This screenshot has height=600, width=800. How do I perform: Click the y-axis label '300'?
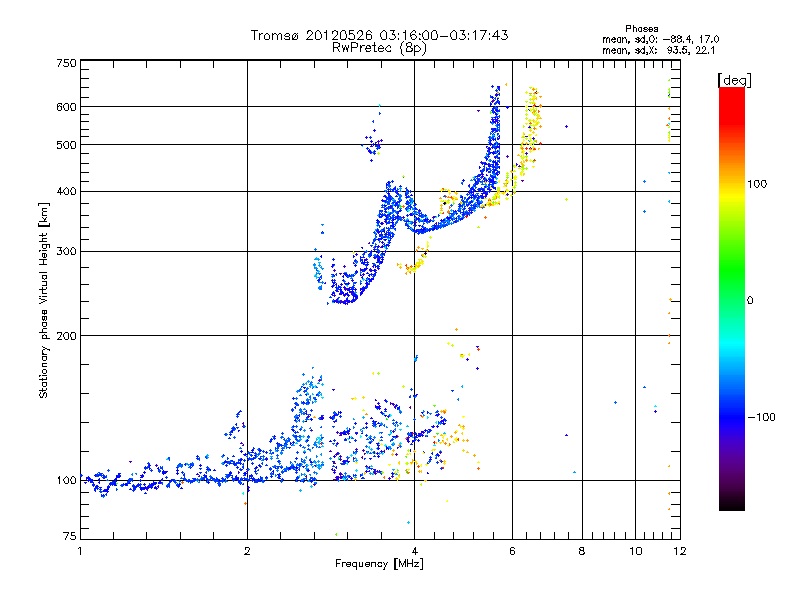66,251
